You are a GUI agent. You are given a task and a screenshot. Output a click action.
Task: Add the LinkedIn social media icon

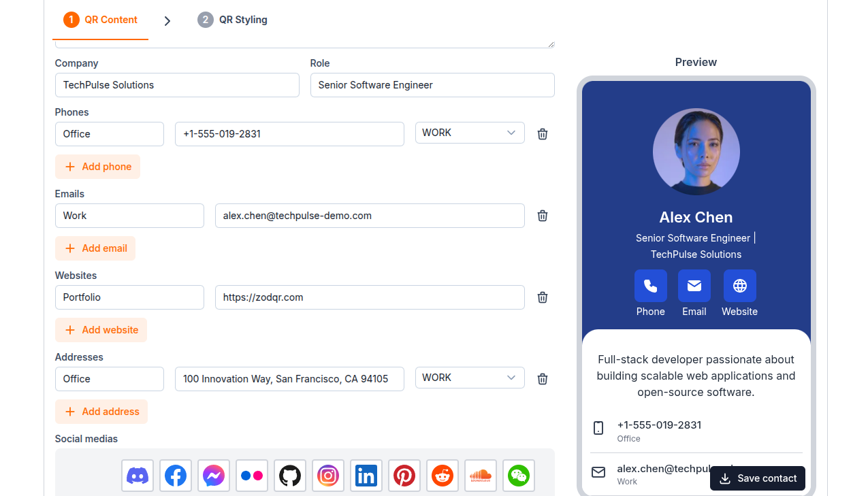tap(366, 476)
